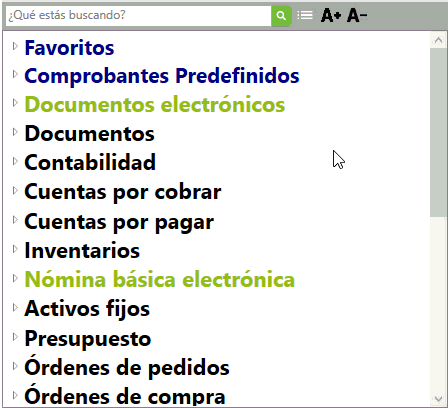This screenshot has width=448, height=408.
Task: Click the vertical scrollbar thumb
Action: click(438, 133)
